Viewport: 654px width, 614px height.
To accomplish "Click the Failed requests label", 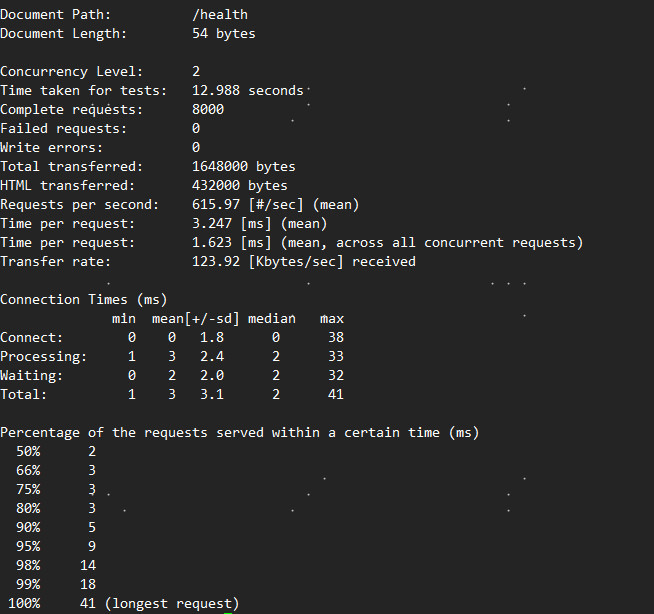I will (x=64, y=129).
